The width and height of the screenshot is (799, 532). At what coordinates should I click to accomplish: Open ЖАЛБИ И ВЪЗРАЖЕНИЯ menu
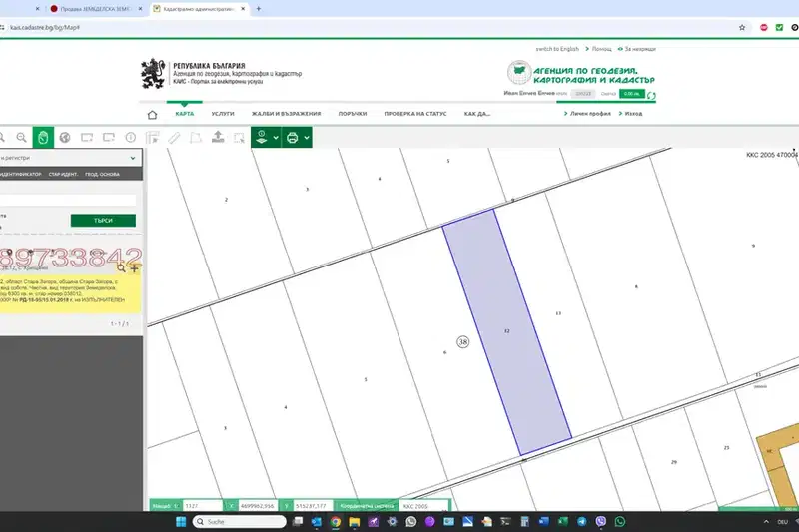click(x=286, y=114)
